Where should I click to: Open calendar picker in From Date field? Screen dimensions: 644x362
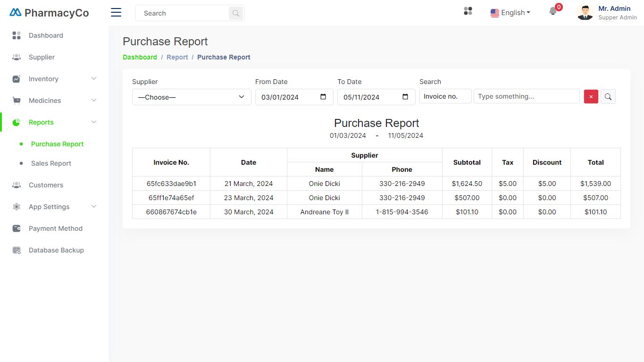coord(323,97)
